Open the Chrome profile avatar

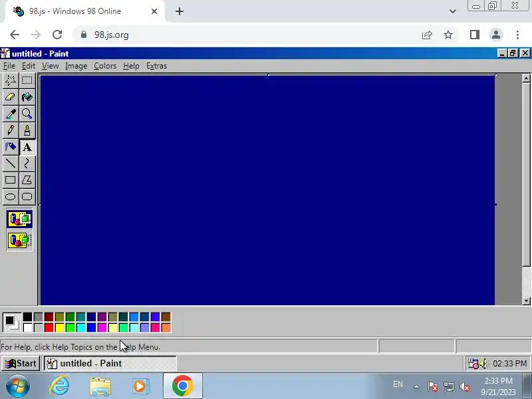tap(496, 35)
